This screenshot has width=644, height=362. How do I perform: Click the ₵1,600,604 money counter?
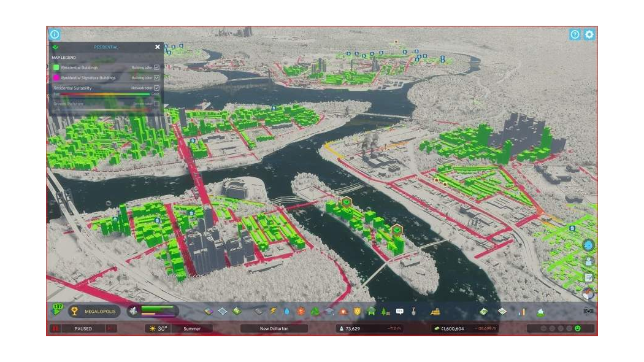click(x=452, y=329)
